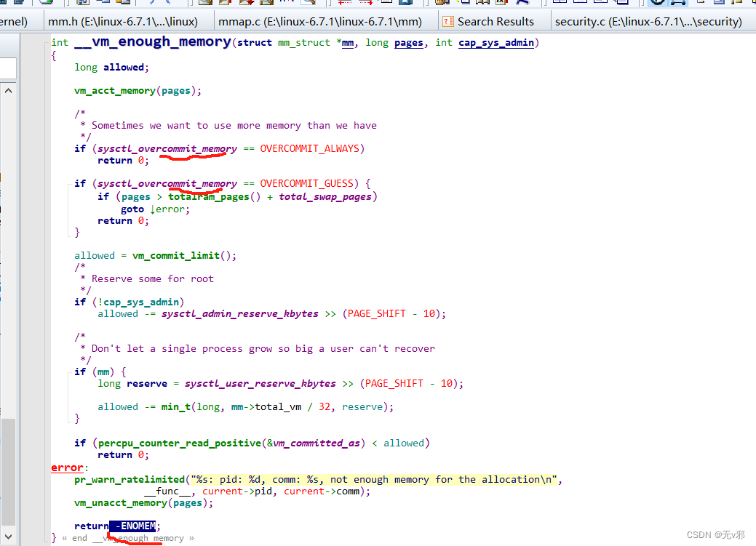Image resolution: width=756 pixels, height=546 pixels.
Task: Click total_vm in mm->total_vm
Action: [278, 407]
